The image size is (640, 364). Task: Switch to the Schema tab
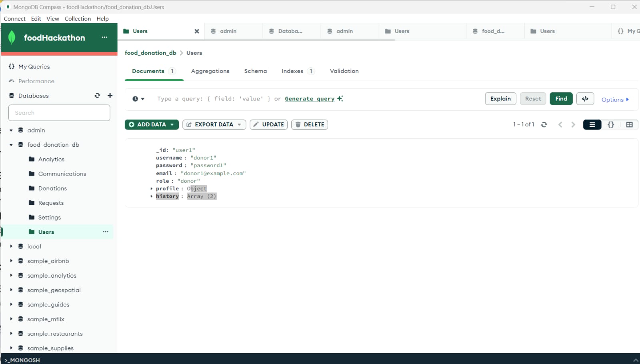click(255, 71)
